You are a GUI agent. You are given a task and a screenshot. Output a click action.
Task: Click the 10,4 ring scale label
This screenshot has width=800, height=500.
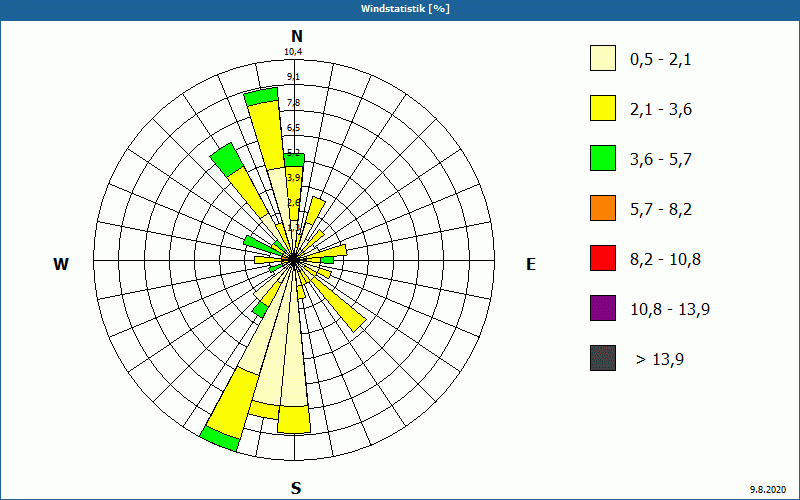(293, 52)
